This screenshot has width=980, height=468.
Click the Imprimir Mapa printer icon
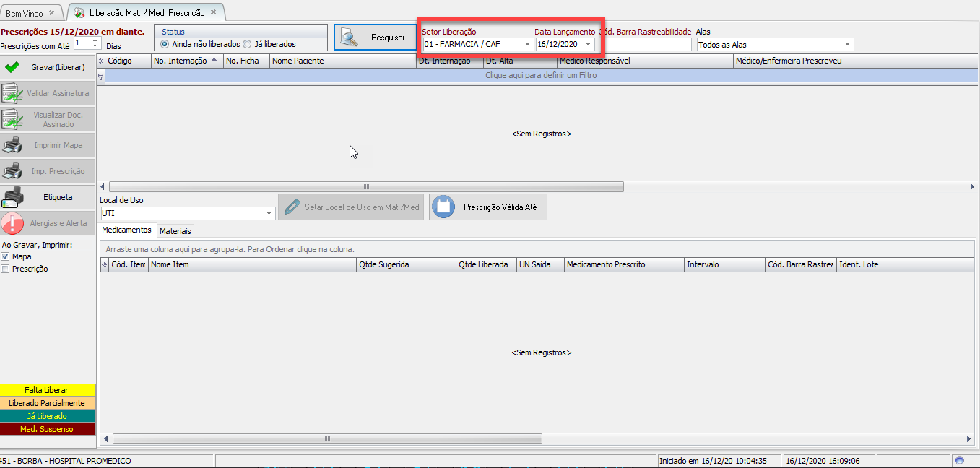pyautogui.click(x=12, y=145)
